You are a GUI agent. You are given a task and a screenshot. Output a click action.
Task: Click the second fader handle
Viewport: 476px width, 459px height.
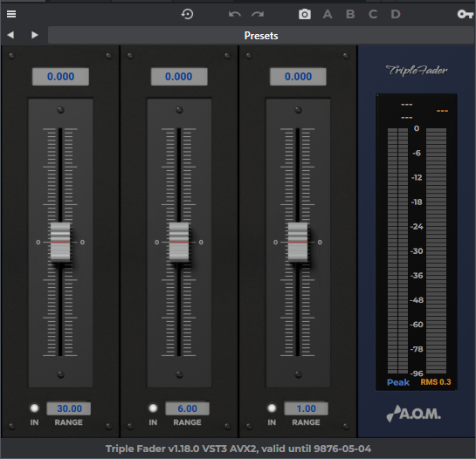(x=179, y=242)
